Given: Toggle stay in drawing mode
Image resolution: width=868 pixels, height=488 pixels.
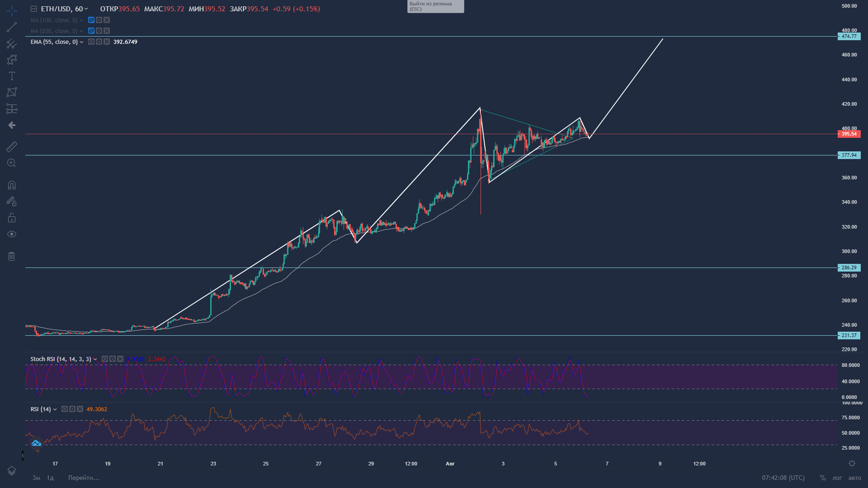Looking at the screenshot, I should pos(12,201).
